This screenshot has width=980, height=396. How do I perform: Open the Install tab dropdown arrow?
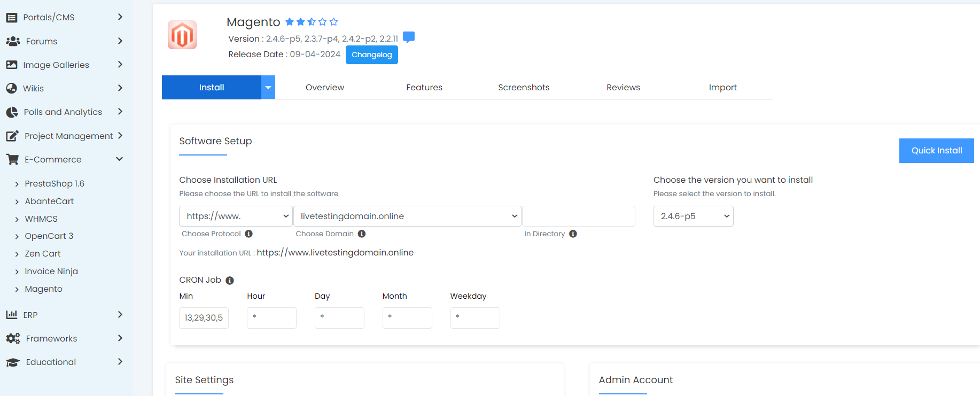(x=268, y=87)
